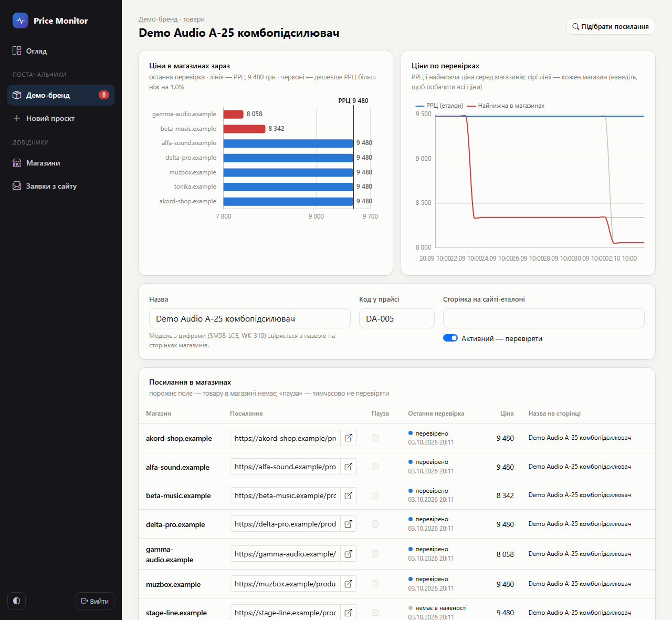Check the pause box for gamma-audio.example

[x=375, y=554]
